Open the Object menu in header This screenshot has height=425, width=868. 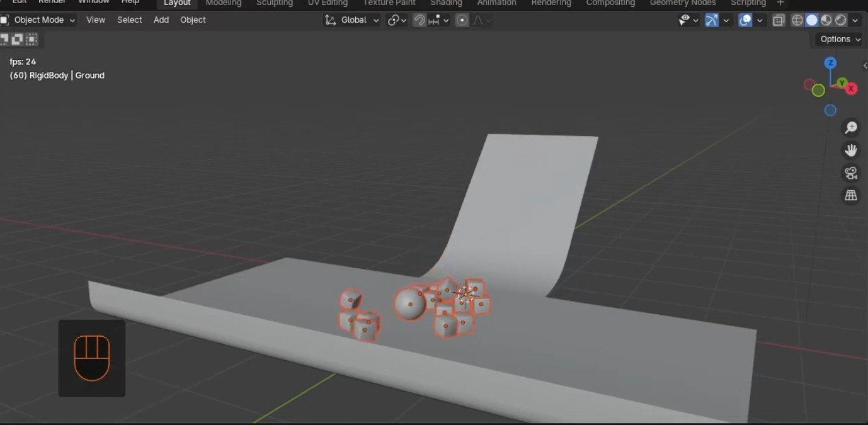tap(193, 20)
